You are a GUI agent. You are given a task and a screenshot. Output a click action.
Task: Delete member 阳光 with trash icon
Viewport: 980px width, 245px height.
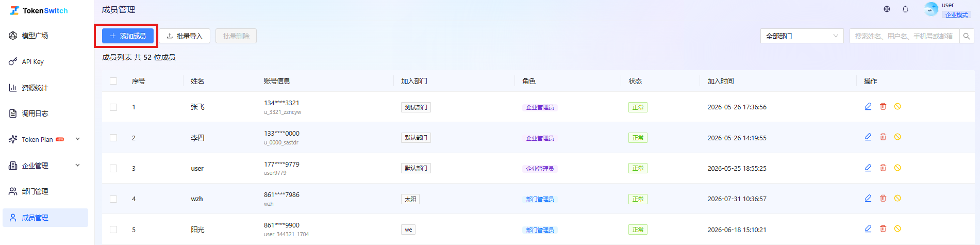pos(883,228)
